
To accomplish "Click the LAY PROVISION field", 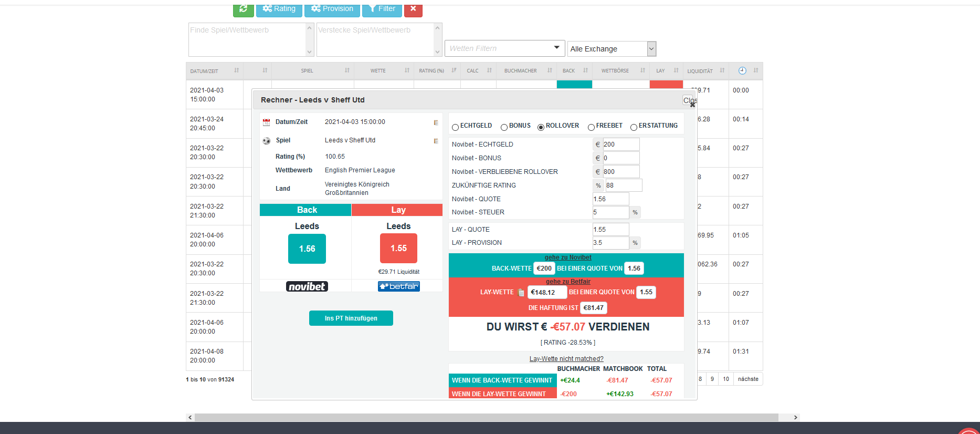I will pyautogui.click(x=610, y=243).
